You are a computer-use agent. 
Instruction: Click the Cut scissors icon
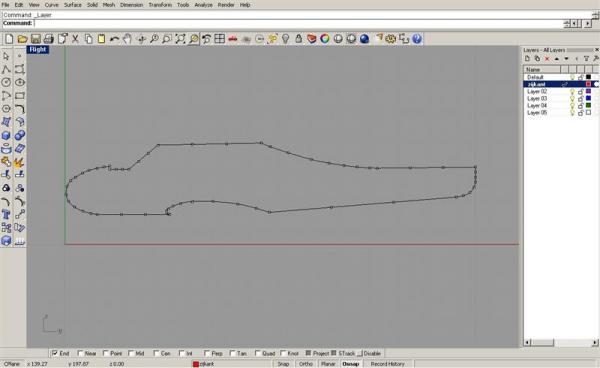pos(75,39)
